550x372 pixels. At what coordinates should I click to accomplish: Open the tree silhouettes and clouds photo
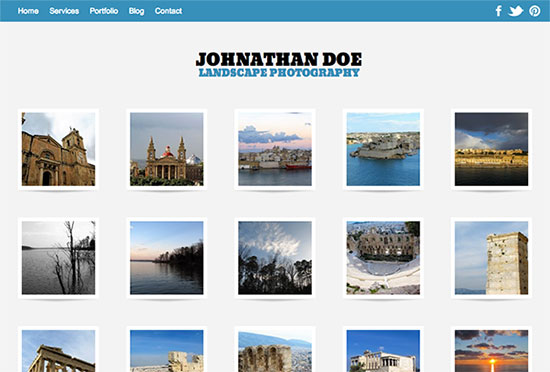[x=275, y=258]
